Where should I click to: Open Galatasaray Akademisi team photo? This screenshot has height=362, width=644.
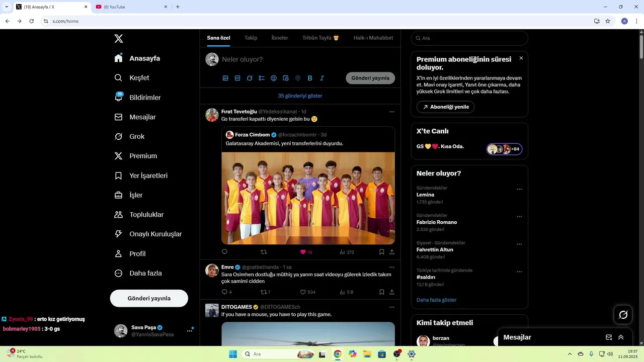(308, 198)
